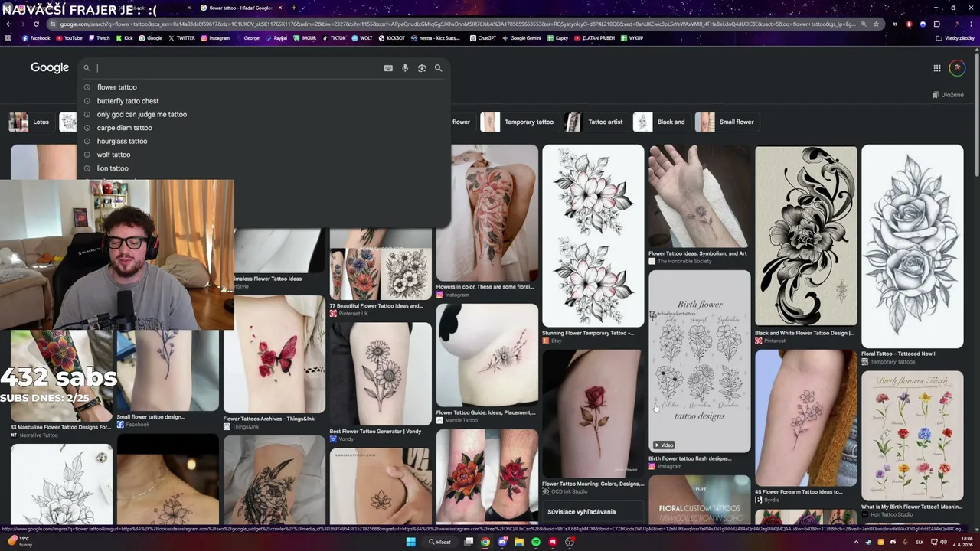Open the Facebook bookmark
This screenshot has width=980, height=551.
(x=36, y=38)
